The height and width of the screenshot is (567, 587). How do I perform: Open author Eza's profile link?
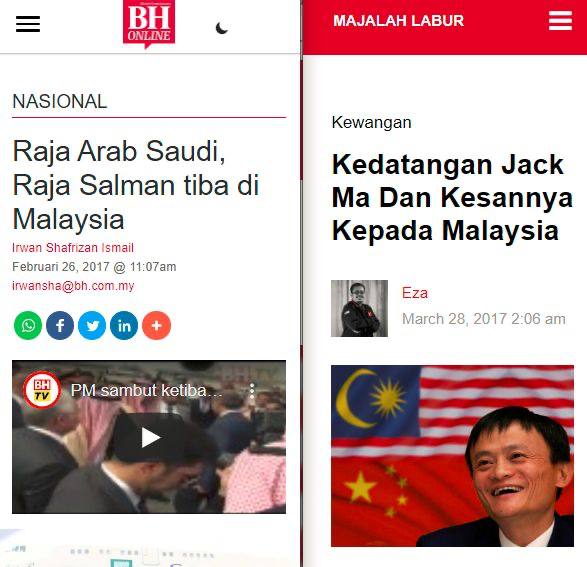pos(415,293)
